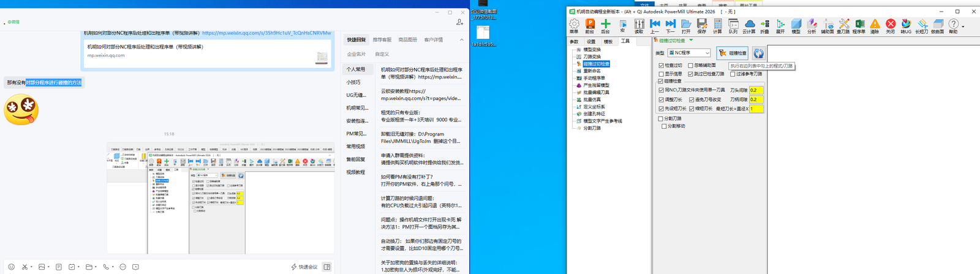
Task: Toggle the 避免刀号改变 checkbox
Action: click(692, 99)
